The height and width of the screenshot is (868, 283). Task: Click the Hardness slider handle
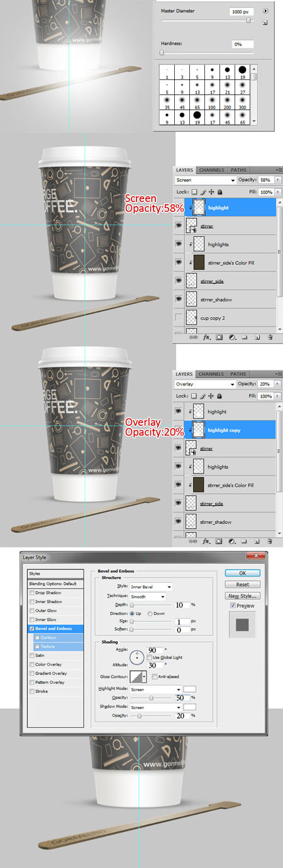pyautogui.click(x=162, y=53)
